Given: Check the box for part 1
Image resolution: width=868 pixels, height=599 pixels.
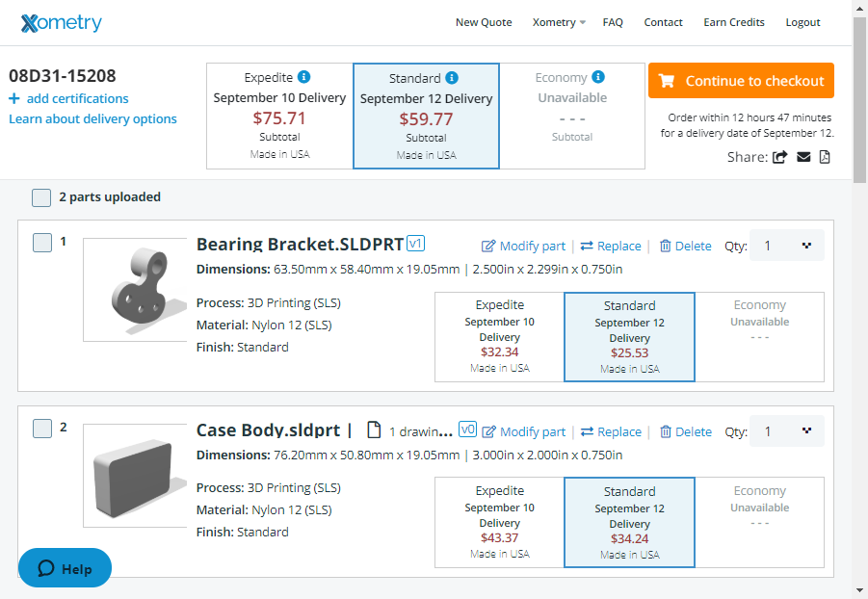Looking at the screenshot, I should [x=42, y=243].
